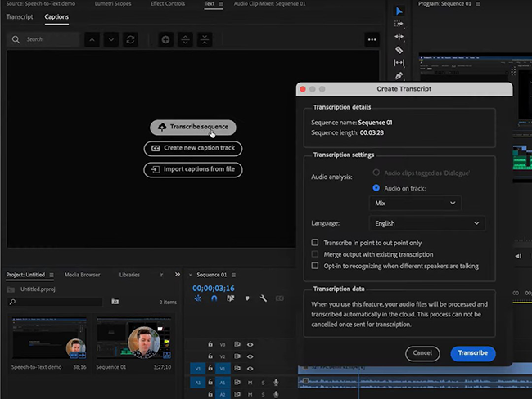The width and height of the screenshot is (532, 399).
Task: Select the Selection tool arrow
Action: [399, 11]
